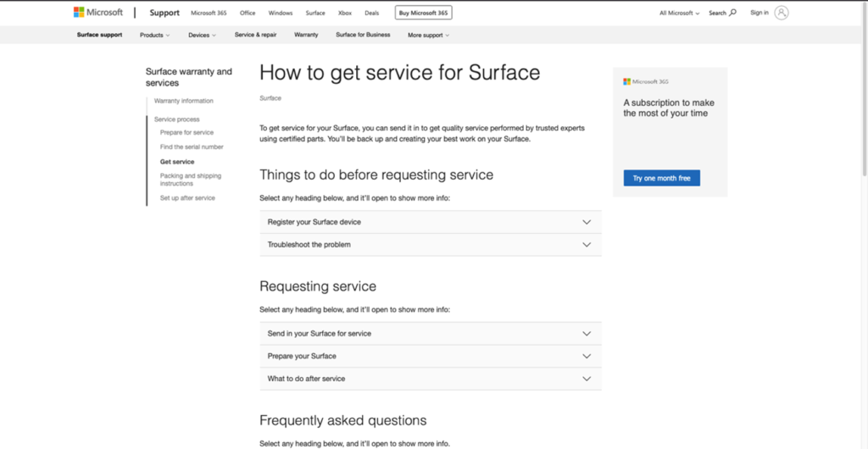
Task: Open the Devices dropdown menu
Action: tap(202, 35)
